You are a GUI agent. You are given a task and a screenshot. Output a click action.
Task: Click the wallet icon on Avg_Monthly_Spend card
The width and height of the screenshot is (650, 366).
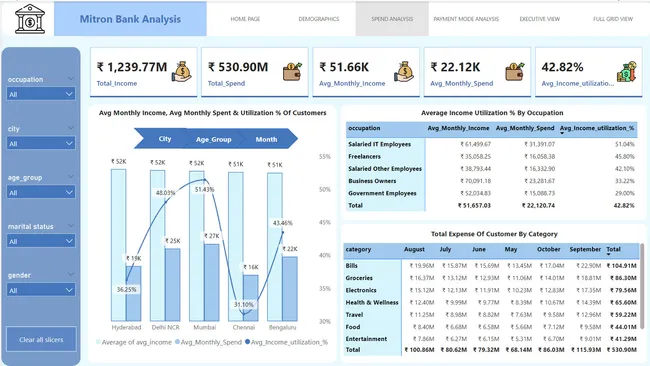pyautogui.click(x=515, y=72)
